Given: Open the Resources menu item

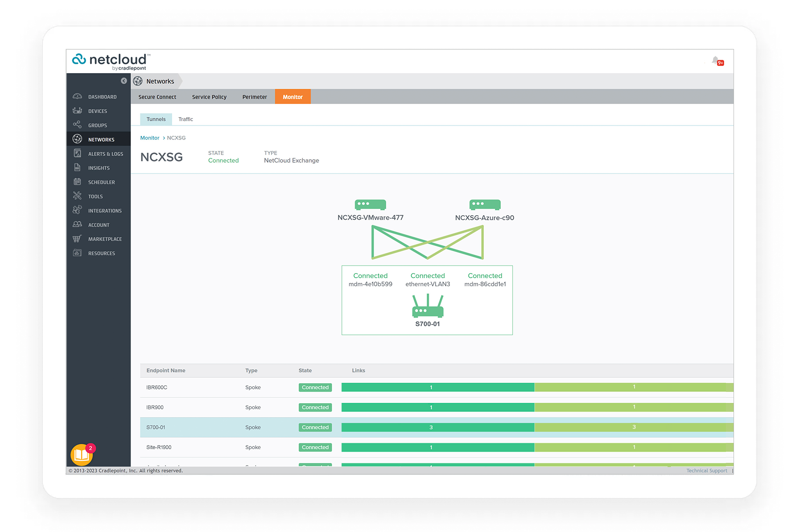Looking at the screenshot, I should pyautogui.click(x=101, y=254).
